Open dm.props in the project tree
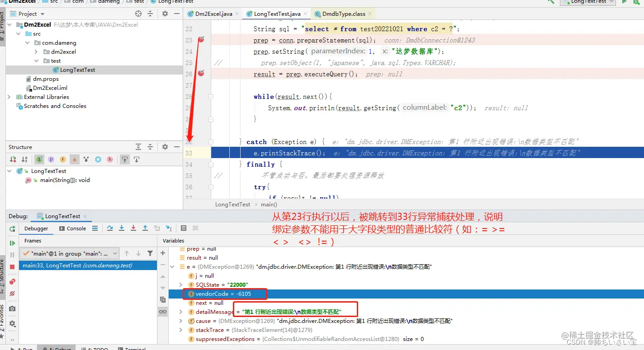The image size is (644, 350). coord(46,79)
